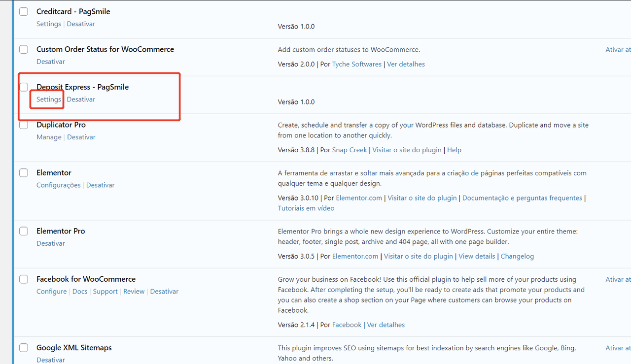Viewport: 631px width, 364px height.
Task: Tick the Facebook for WooCommerce checkbox
Action: tap(24, 279)
